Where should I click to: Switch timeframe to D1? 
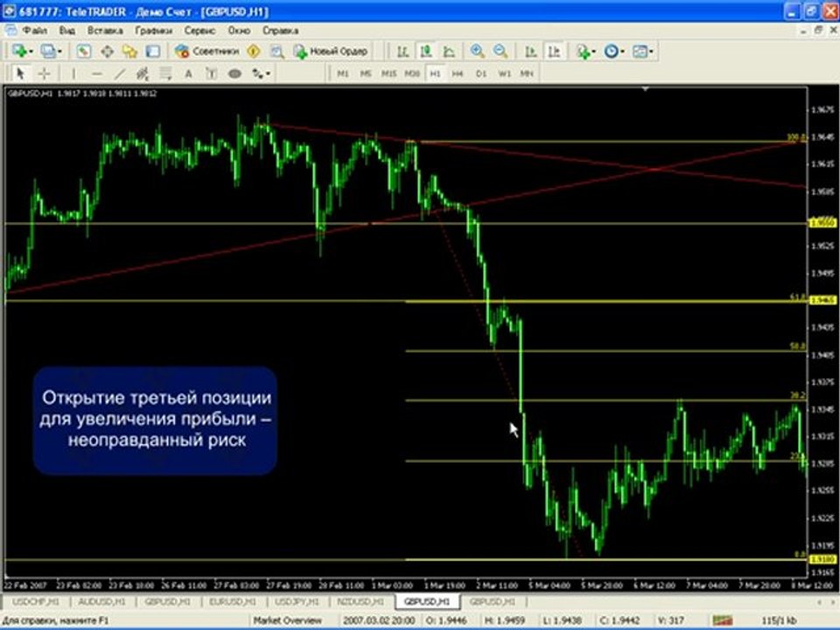point(481,73)
